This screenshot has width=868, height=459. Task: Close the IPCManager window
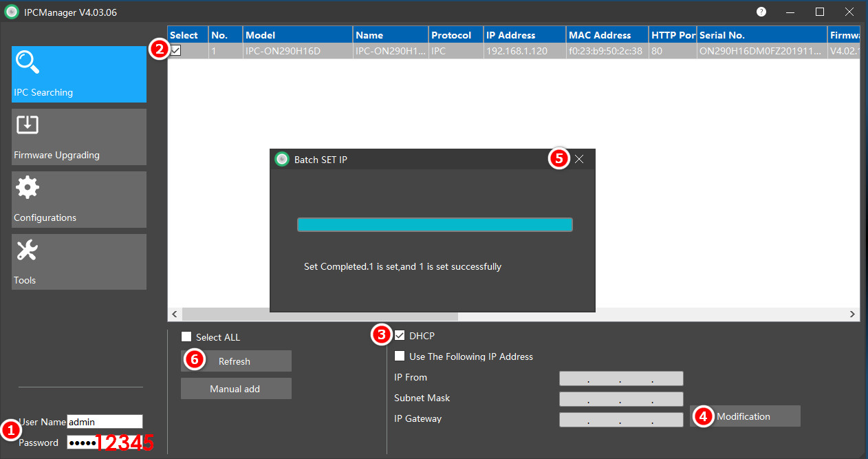pos(849,12)
